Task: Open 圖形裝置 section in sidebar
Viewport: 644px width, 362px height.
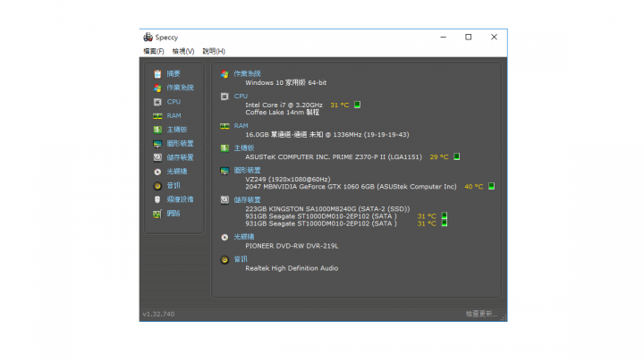Action: (180, 144)
